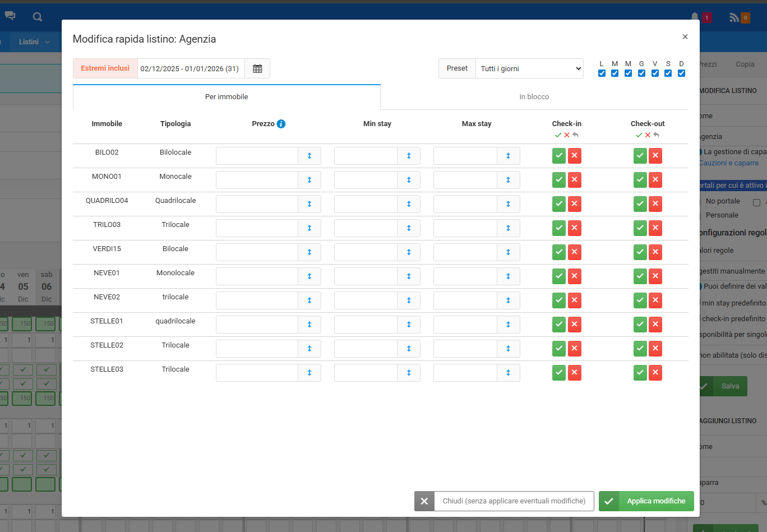Uncheck the L (Monday) checkbox
Viewport: 767px width, 532px height.
[x=602, y=73]
